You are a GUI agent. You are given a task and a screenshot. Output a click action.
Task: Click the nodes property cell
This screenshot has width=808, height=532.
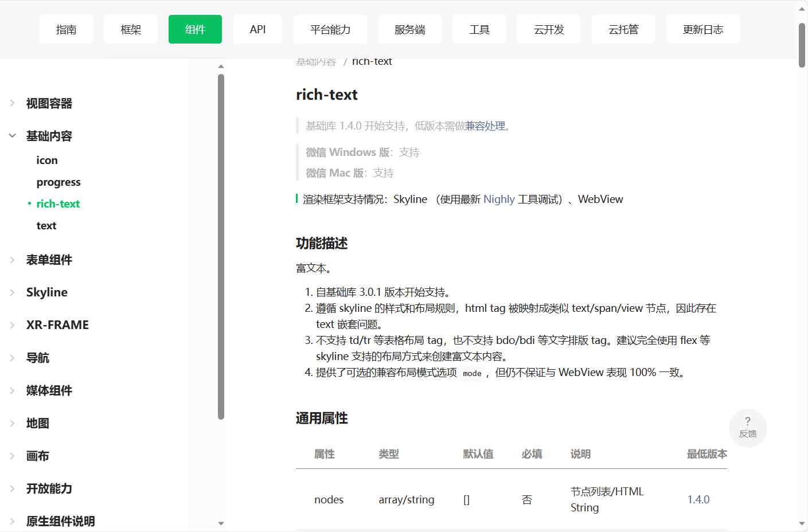pos(329,500)
